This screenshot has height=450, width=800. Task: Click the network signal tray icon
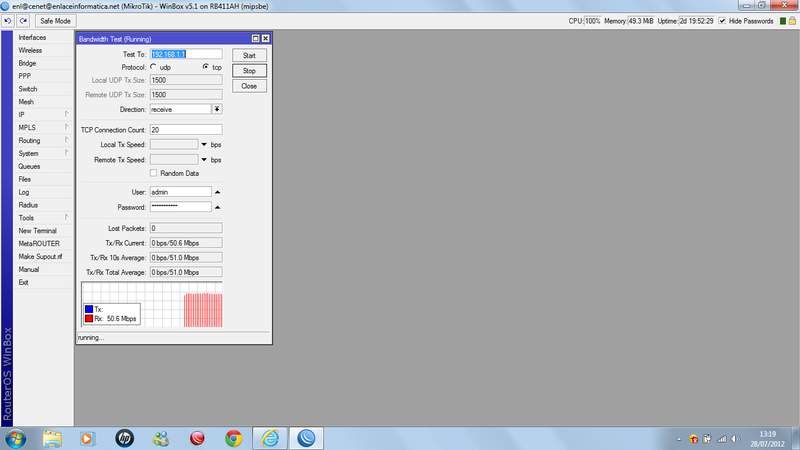[x=722, y=438]
